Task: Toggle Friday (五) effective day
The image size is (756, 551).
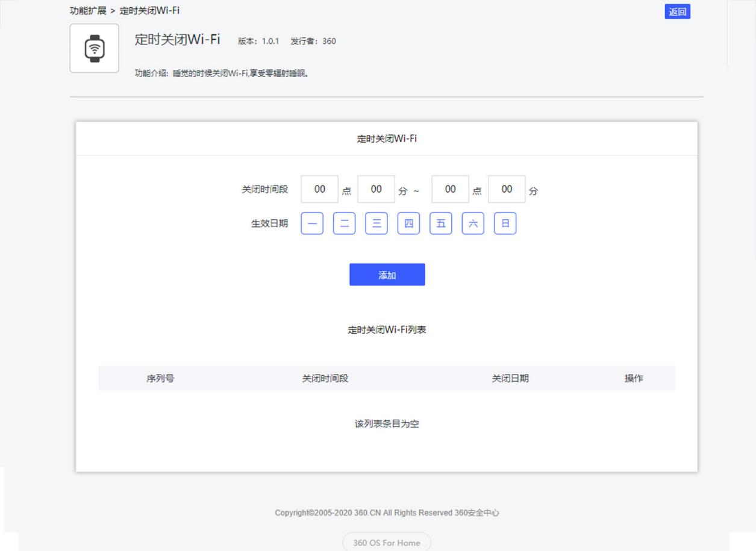Action: click(x=440, y=223)
